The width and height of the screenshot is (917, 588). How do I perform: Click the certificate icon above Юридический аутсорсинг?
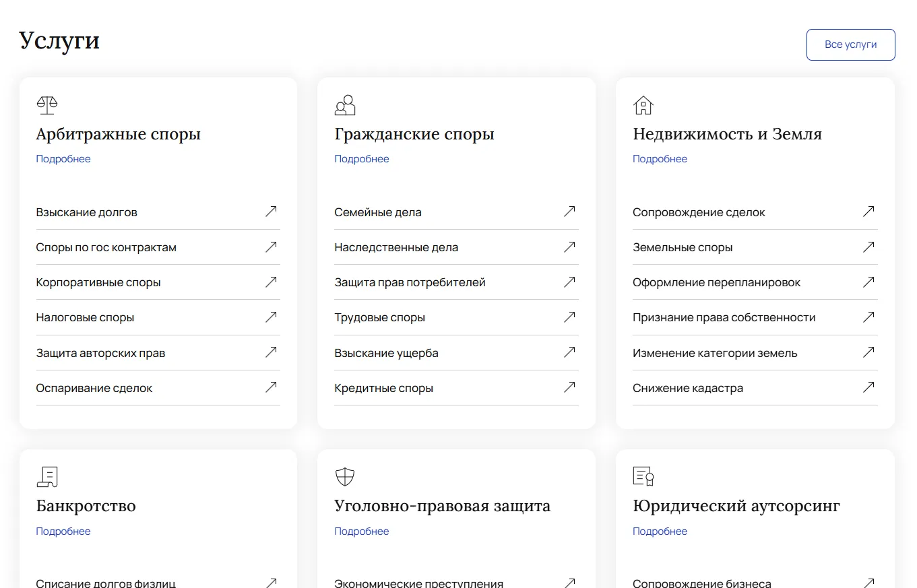[643, 477]
